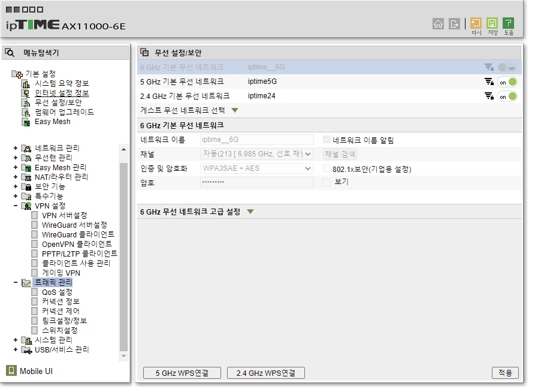The height and width of the screenshot is (392, 535).
Task: Click the 채널 검색 button
Action: point(340,154)
